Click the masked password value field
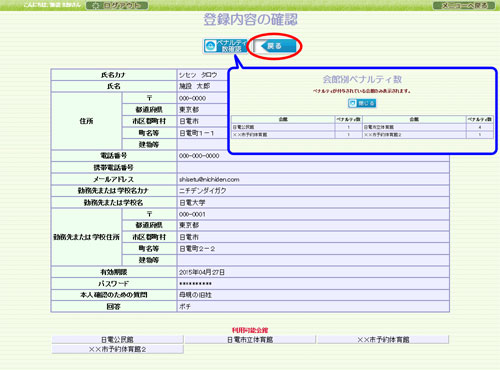The height and width of the screenshot is (370, 500). coord(313,284)
